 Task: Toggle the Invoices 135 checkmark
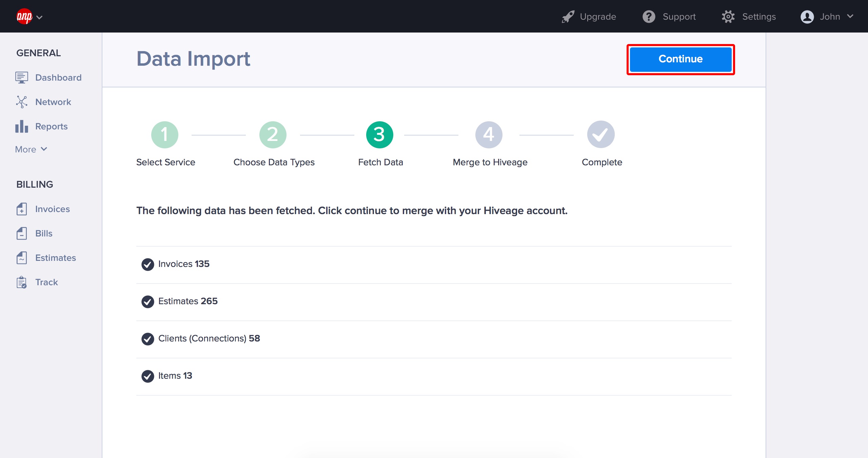pos(147,264)
